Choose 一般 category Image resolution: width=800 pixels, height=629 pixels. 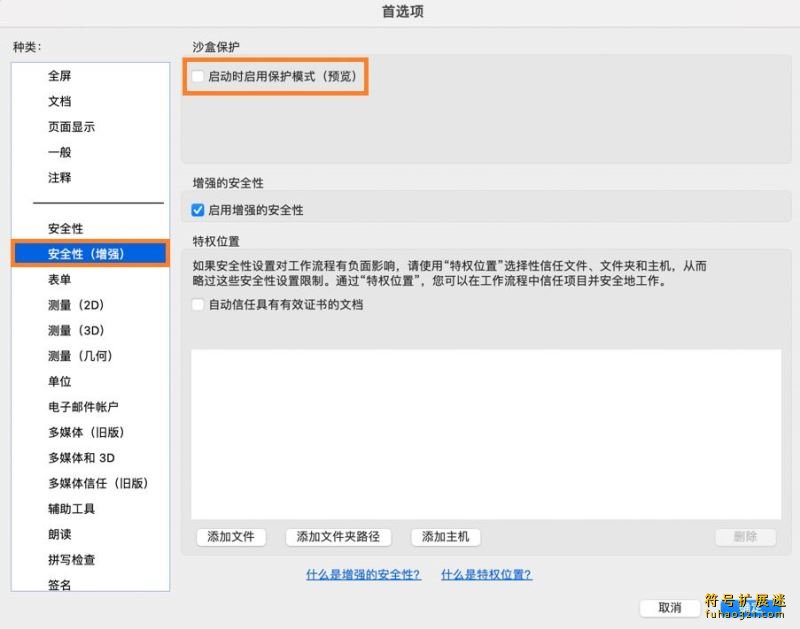(x=60, y=153)
